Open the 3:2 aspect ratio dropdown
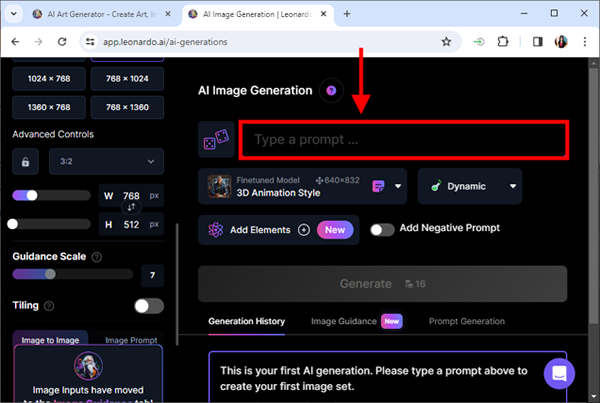Viewport: 600px width, 403px height. (106, 162)
